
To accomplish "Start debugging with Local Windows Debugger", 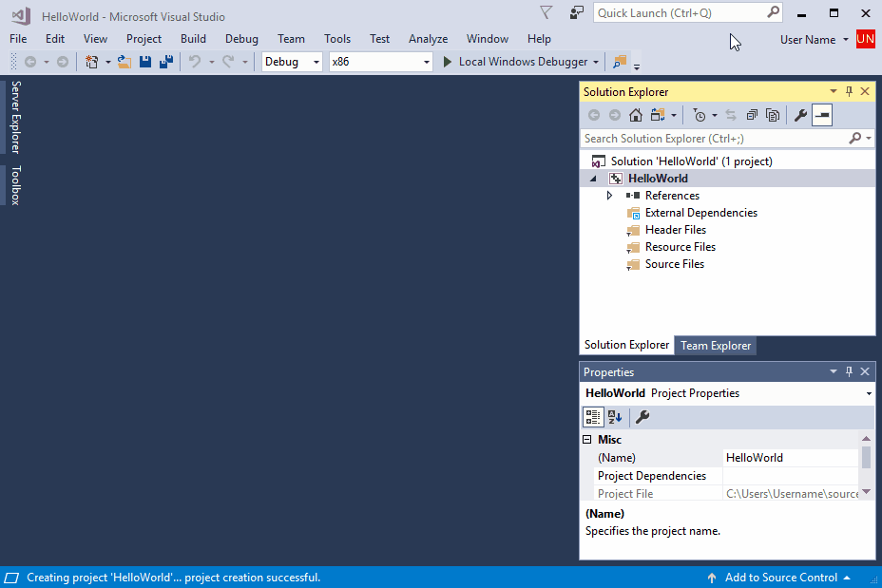I will click(x=519, y=60).
